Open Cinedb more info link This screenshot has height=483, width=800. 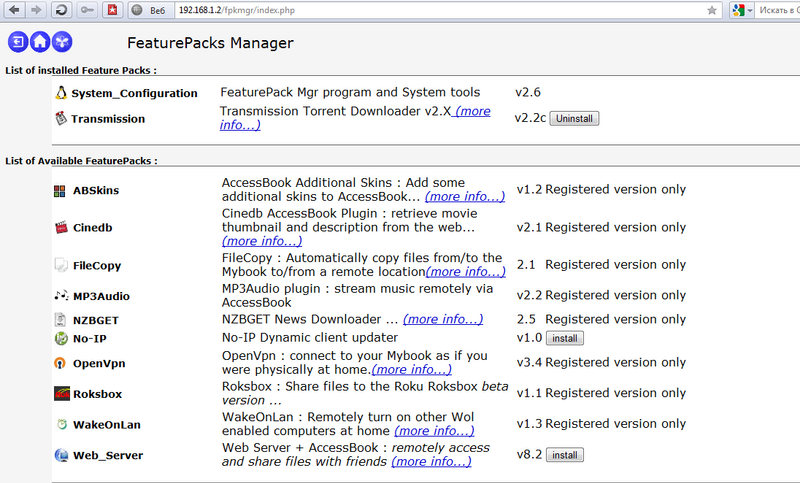click(x=262, y=241)
